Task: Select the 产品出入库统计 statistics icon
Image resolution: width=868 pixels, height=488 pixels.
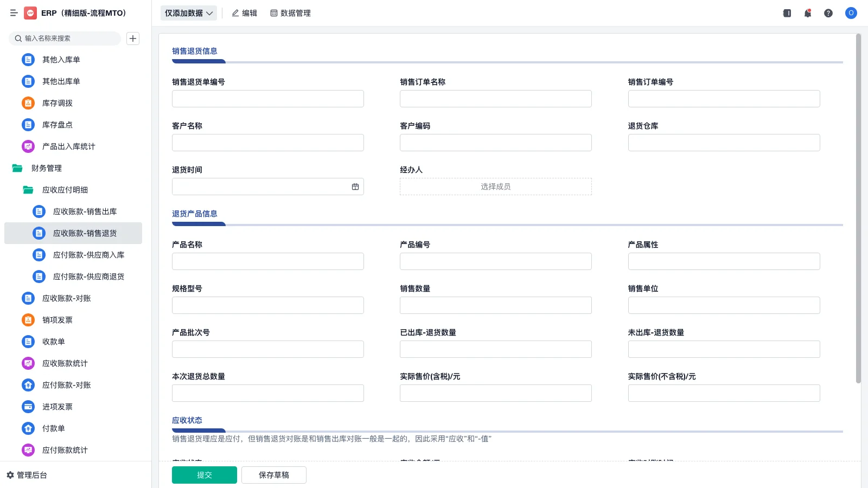Action: coord(28,146)
